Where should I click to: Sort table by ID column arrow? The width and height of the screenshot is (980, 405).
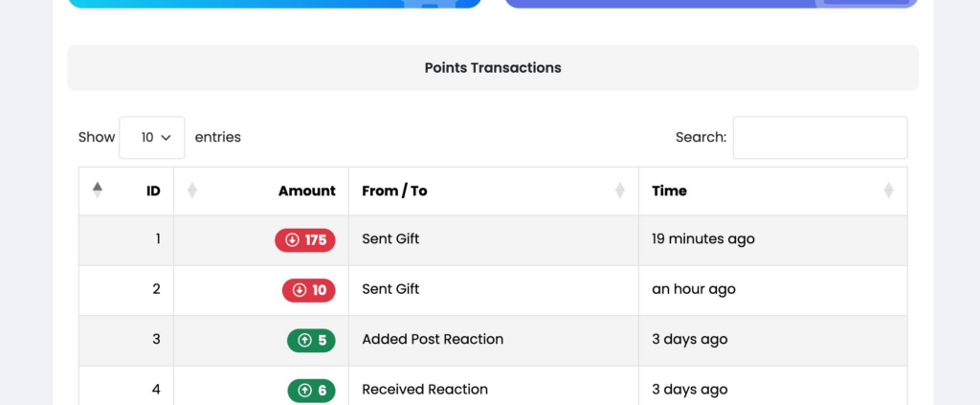[97, 191]
